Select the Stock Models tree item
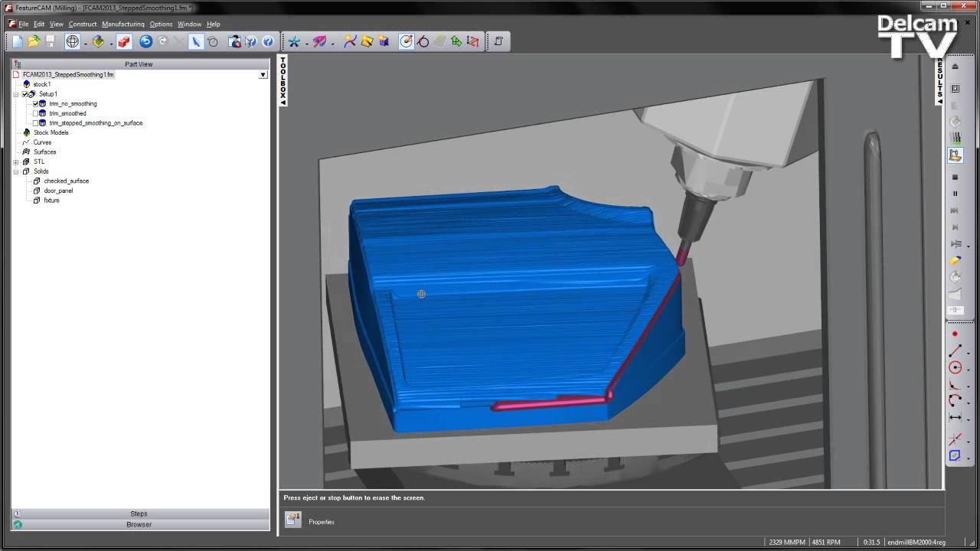980x551 pixels. (x=51, y=132)
